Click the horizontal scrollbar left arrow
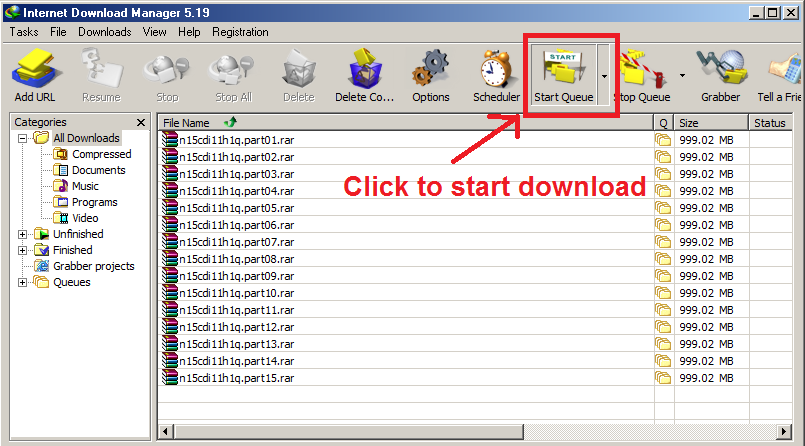Screen dimensions: 805x446 (x=165, y=432)
